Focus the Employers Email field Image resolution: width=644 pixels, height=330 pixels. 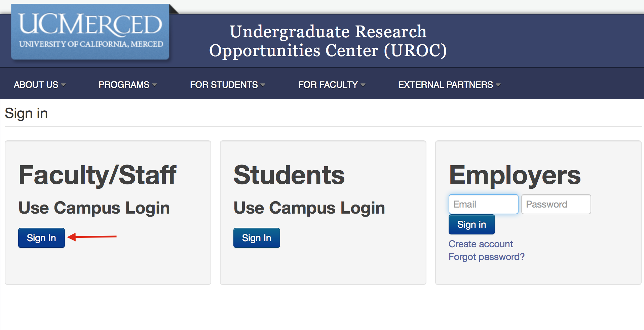[x=483, y=204]
